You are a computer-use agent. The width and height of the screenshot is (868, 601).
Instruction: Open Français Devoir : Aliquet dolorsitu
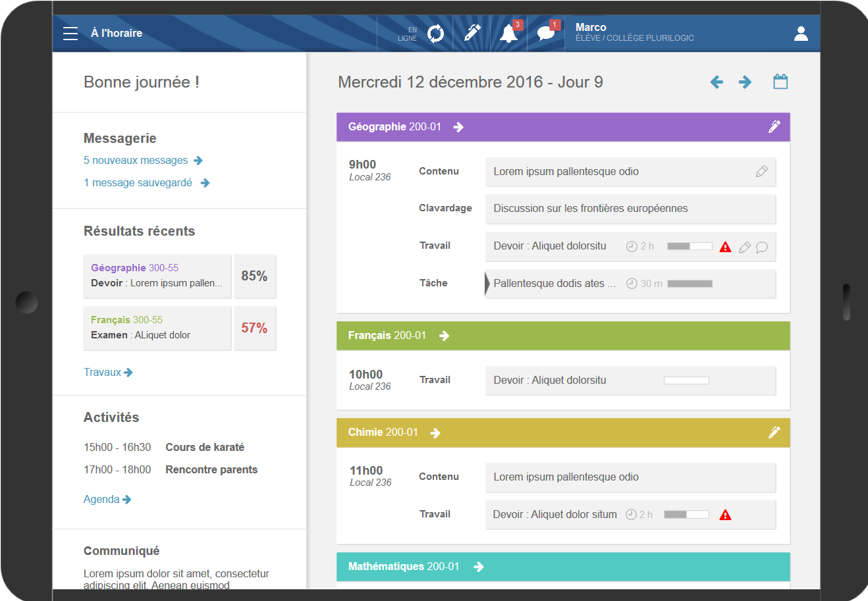(630, 380)
